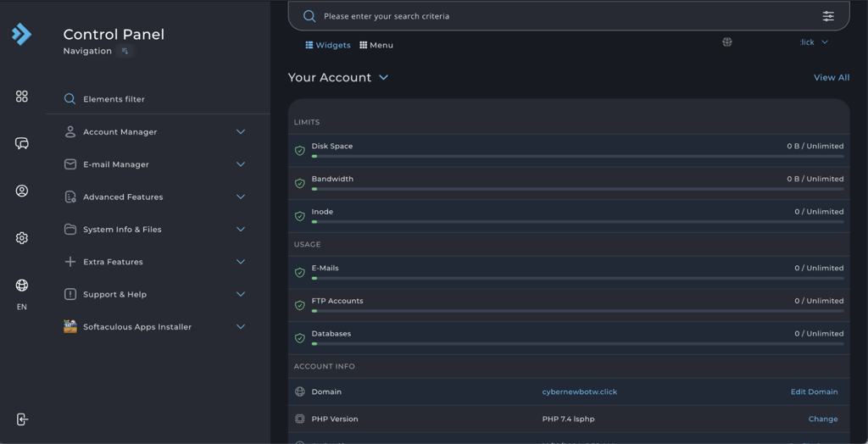868x444 pixels.
Task: Click the ACCOUNT INFO section header
Action: (325, 367)
